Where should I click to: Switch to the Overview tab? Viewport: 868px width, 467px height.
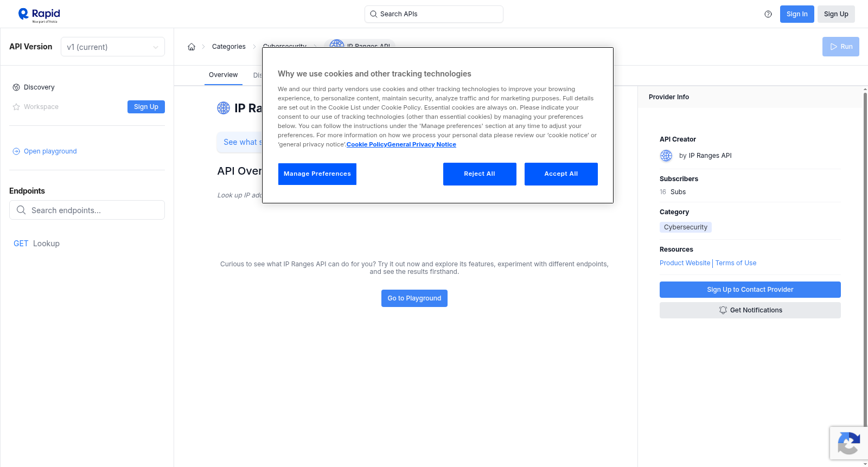(x=223, y=75)
